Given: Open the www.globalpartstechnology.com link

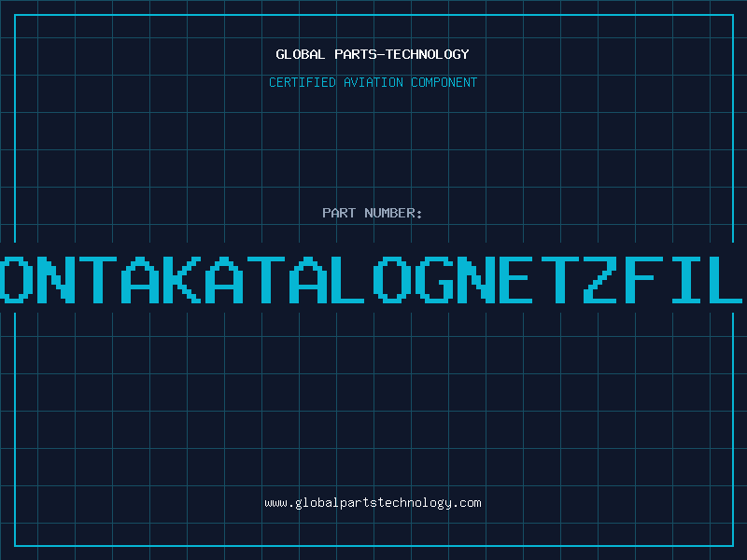Looking at the screenshot, I should point(373,503).
